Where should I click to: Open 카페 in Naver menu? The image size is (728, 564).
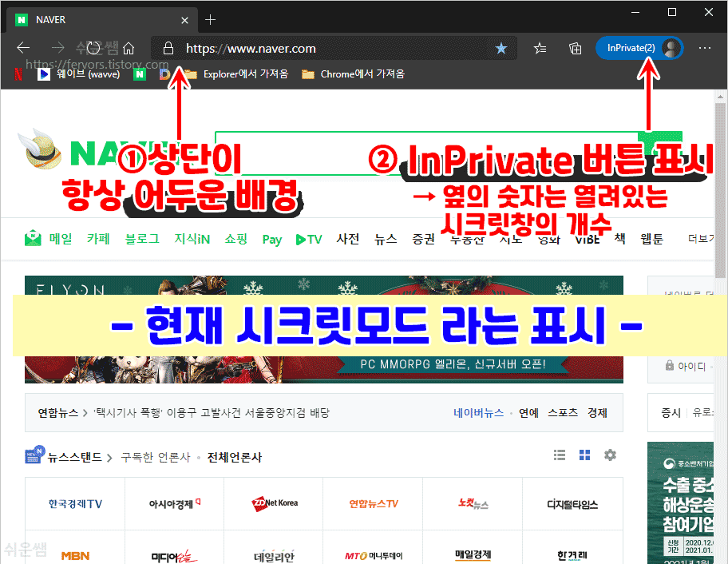tap(98, 239)
